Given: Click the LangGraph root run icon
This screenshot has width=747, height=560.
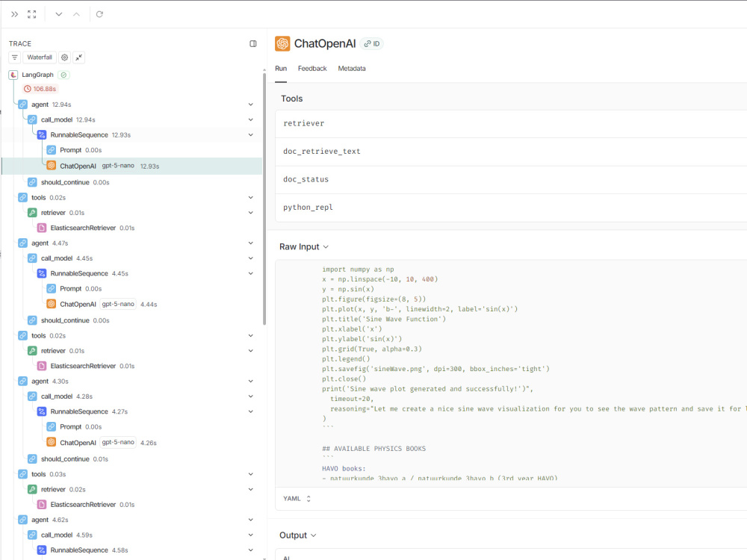Looking at the screenshot, I should pyautogui.click(x=13, y=75).
